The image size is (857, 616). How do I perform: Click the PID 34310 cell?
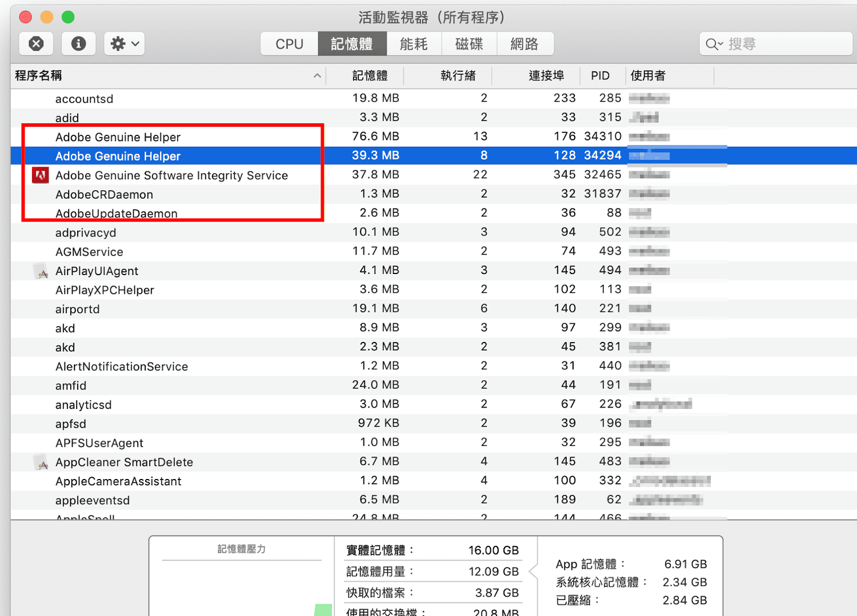pos(603,136)
